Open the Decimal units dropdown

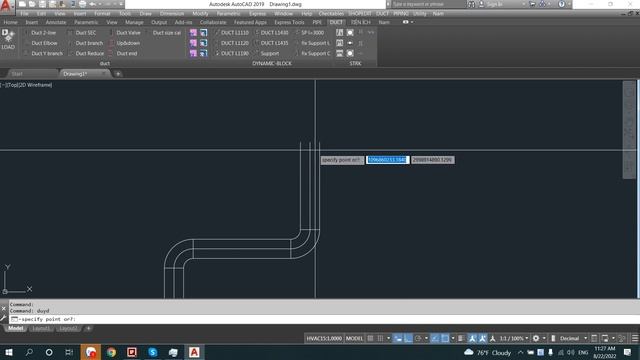point(573,338)
